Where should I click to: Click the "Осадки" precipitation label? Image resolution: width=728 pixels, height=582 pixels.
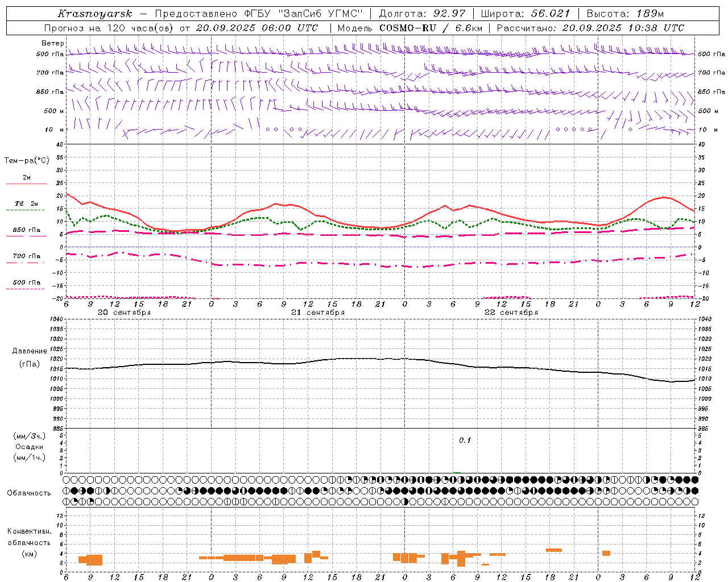click(x=29, y=447)
